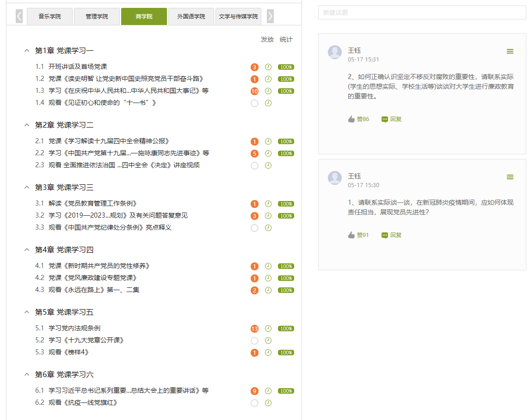Click the clock icon for lesson 6.2
This screenshot has height=420, width=530.
[x=268, y=403]
